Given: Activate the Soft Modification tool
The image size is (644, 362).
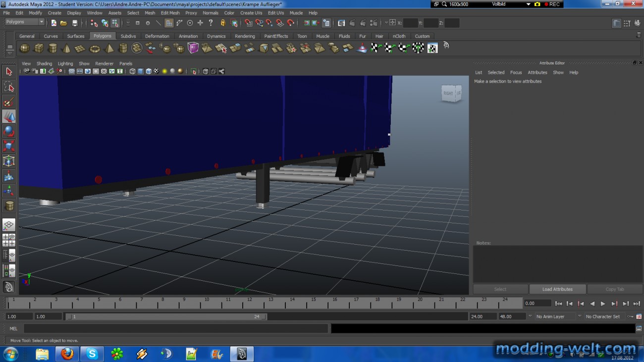Looking at the screenshot, I should click(9, 176).
